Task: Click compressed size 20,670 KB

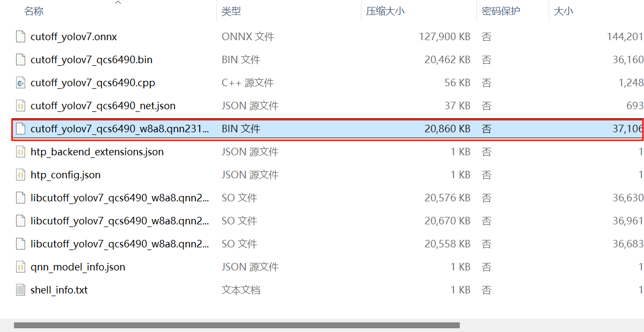Action: [x=448, y=221]
